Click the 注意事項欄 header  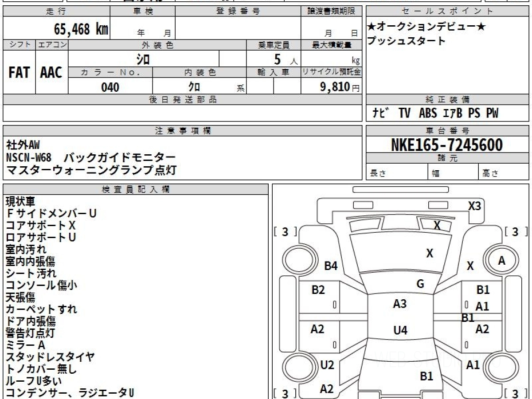pyautogui.click(x=182, y=131)
